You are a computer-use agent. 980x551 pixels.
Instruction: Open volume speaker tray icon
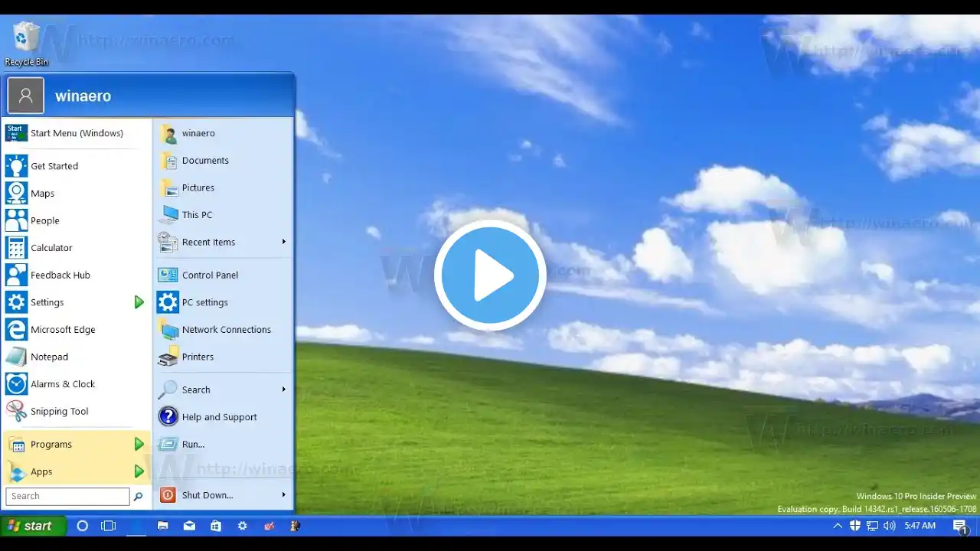889,526
